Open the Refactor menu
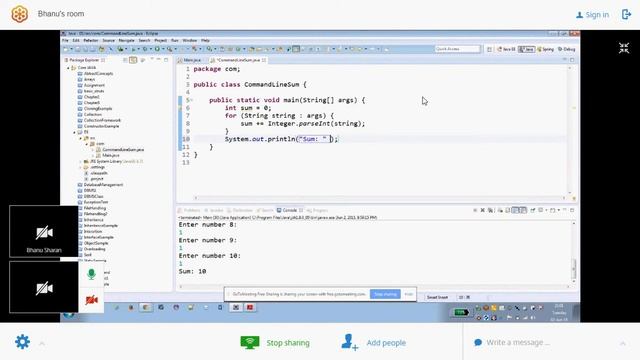Screen dimensions: 640x360 [x=91, y=40]
